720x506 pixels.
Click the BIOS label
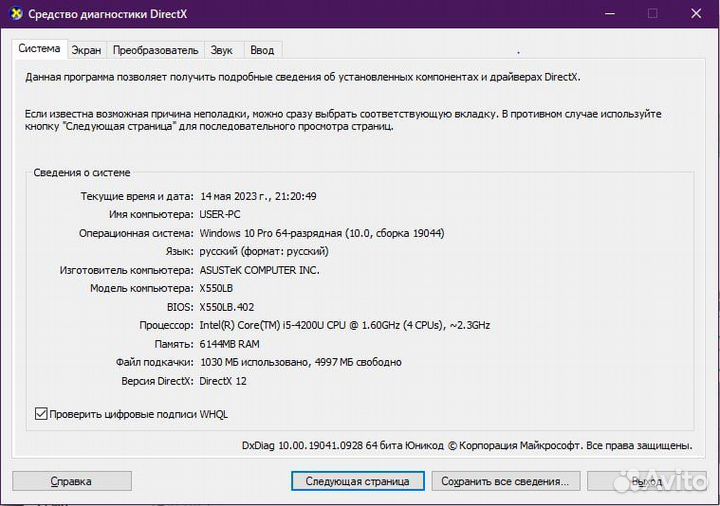point(180,307)
